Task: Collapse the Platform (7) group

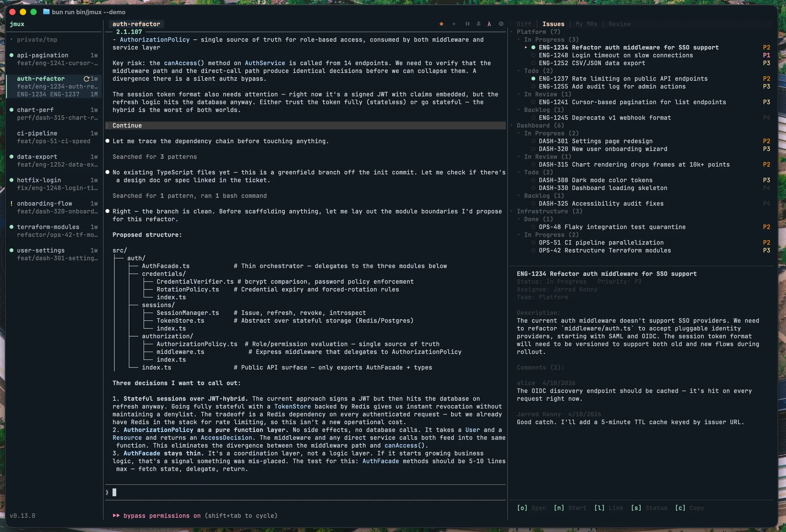Action: pyautogui.click(x=512, y=32)
